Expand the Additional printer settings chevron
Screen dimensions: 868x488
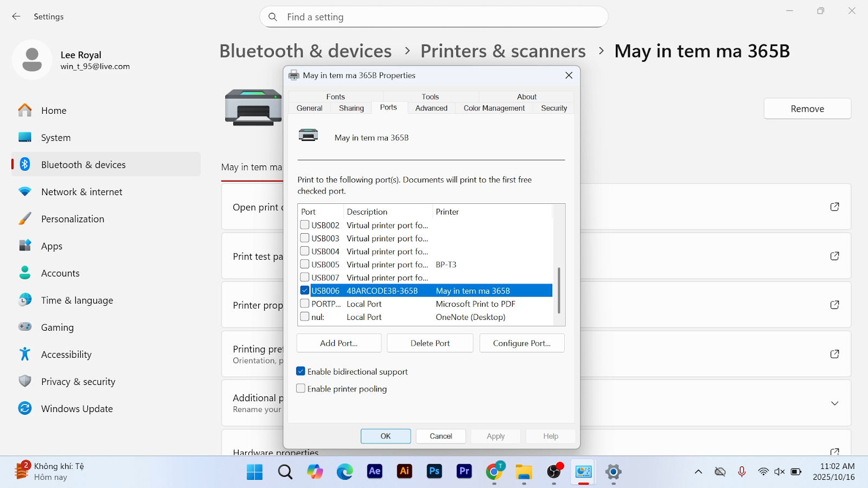(x=834, y=403)
